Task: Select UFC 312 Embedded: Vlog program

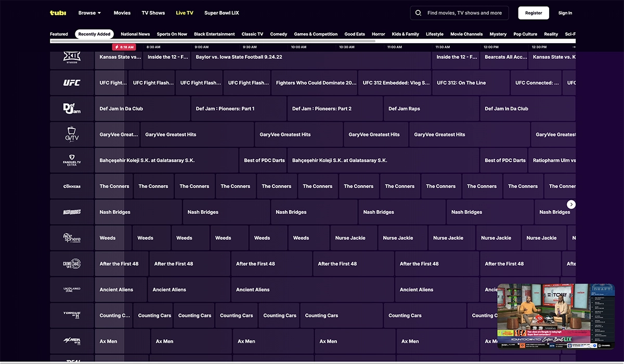Action: tap(395, 83)
